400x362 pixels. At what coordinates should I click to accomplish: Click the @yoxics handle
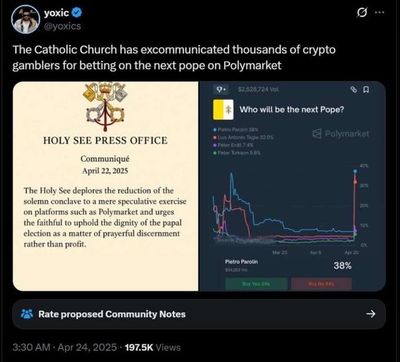tap(62, 26)
